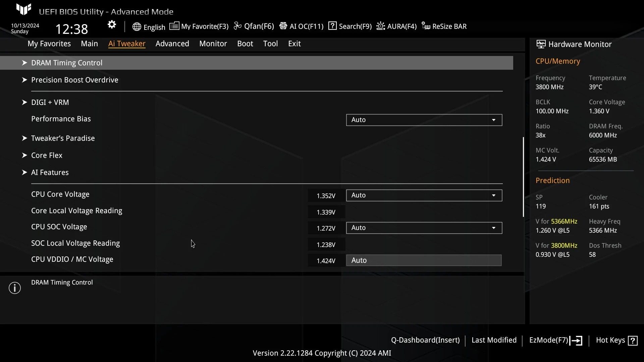
Task: Switch to My Favorites tab
Action: pyautogui.click(x=49, y=44)
